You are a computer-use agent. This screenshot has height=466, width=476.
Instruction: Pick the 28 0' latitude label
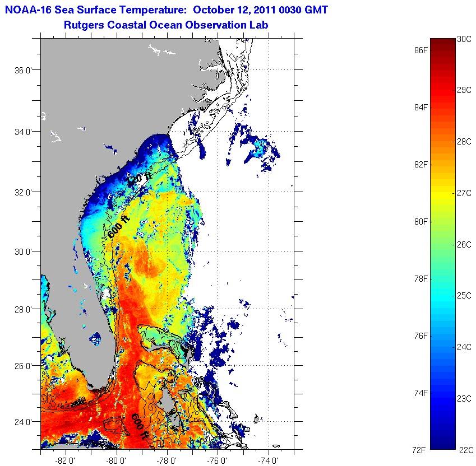pos(23,310)
